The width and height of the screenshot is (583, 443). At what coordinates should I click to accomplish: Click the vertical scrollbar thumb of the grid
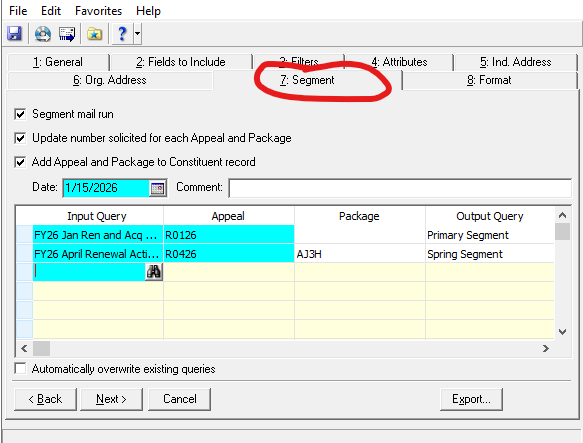point(563,231)
